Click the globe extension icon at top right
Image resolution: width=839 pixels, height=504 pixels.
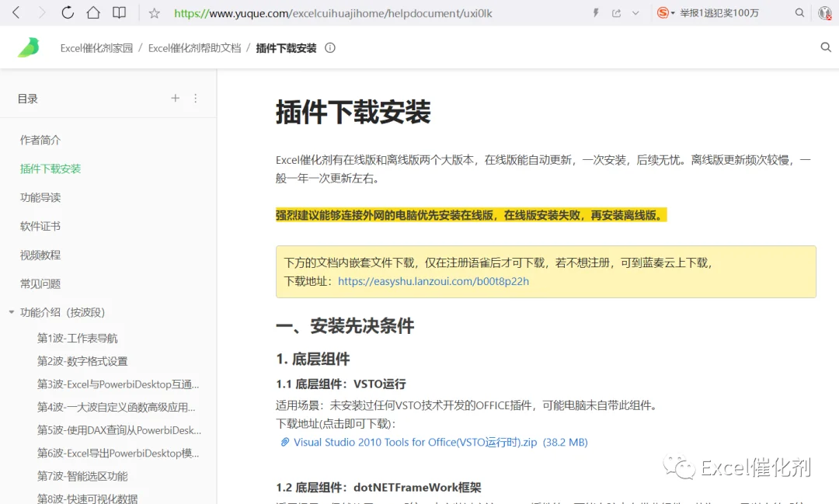pyautogui.click(x=825, y=13)
